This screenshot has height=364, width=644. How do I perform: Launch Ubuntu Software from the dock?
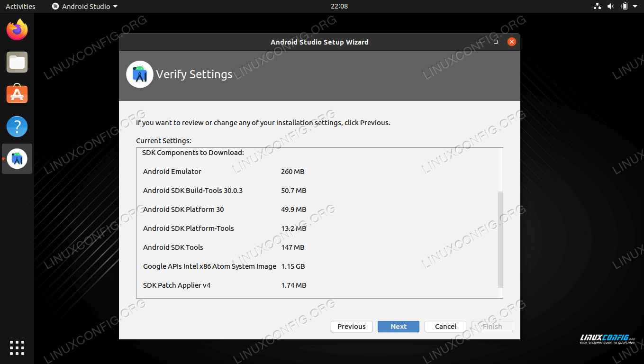pyautogui.click(x=17, y=94)
